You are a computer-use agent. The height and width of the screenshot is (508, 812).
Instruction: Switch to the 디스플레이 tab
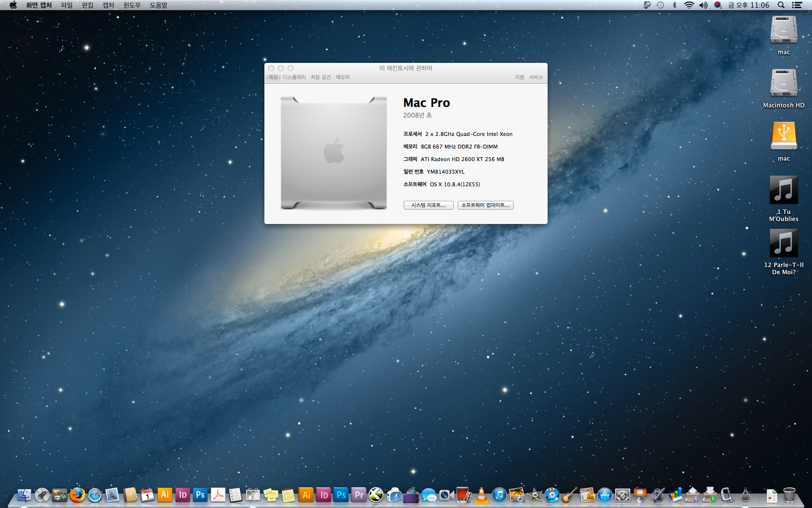pyautogui.click(x=294, y=77)
